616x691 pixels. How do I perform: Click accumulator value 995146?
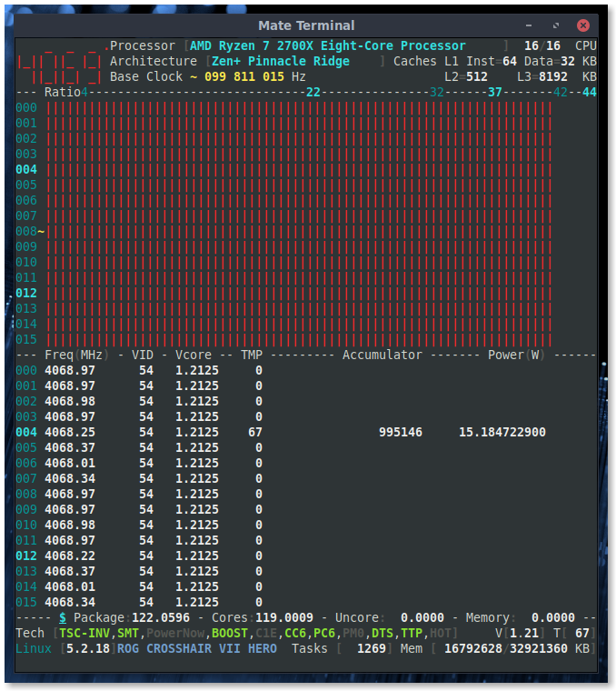[401, 432]
